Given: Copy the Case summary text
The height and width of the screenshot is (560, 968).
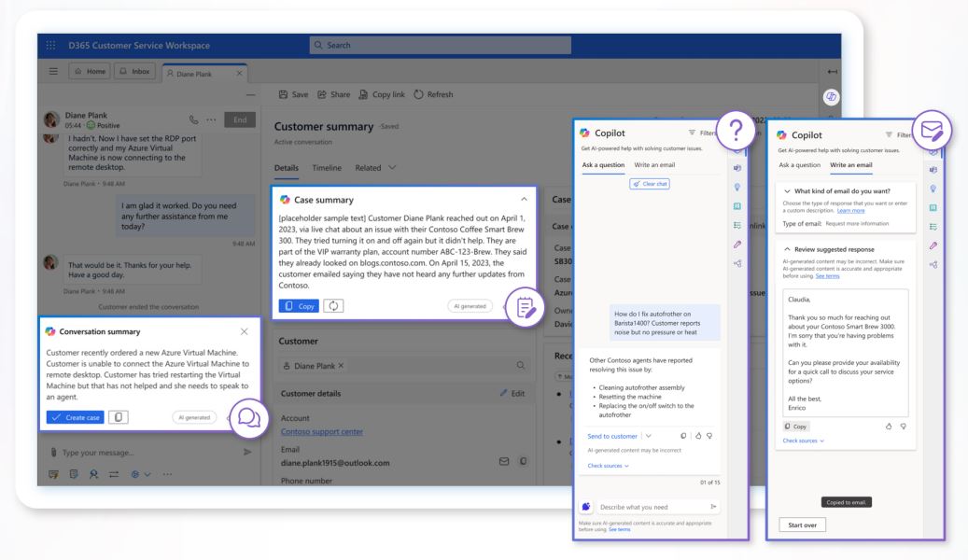Looking at the screenshot, I should (300, 305).
